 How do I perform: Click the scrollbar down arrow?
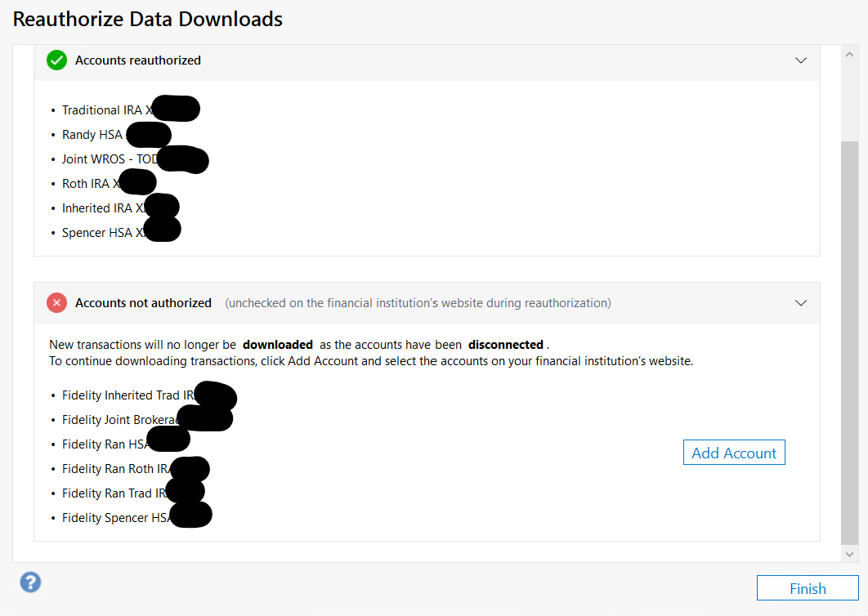(x=849, y=554)
